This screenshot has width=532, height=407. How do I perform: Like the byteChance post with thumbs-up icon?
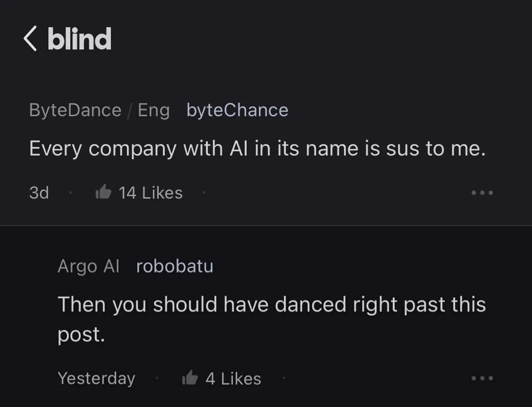point(103,193)
